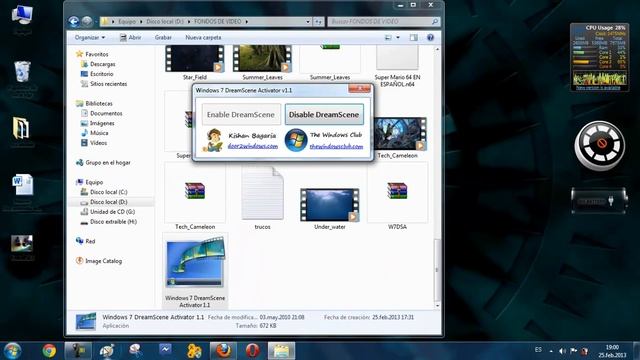The width and height of the screenshot is (640, 360).
Task: Click the change view icon
Action: [x=388, y=38]
